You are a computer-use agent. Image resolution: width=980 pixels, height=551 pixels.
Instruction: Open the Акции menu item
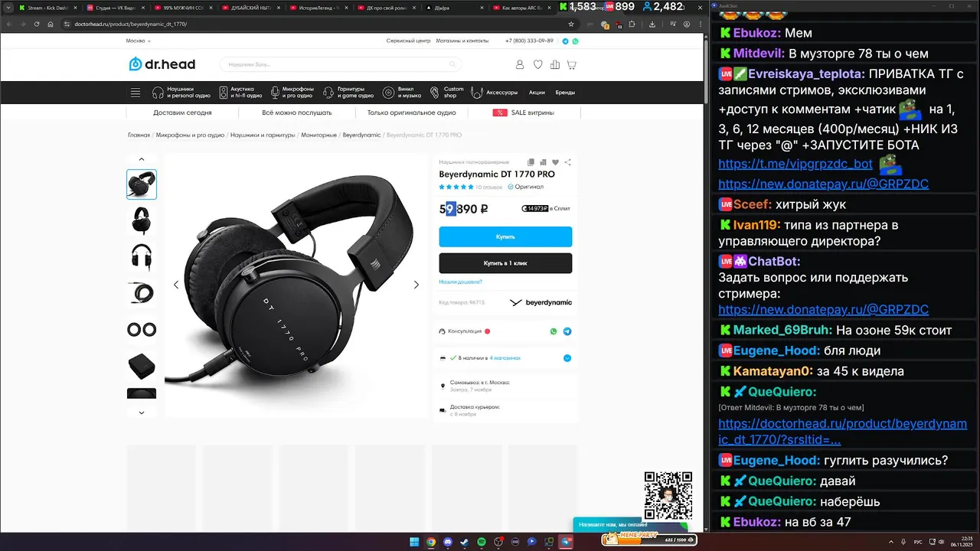[537, 93]
